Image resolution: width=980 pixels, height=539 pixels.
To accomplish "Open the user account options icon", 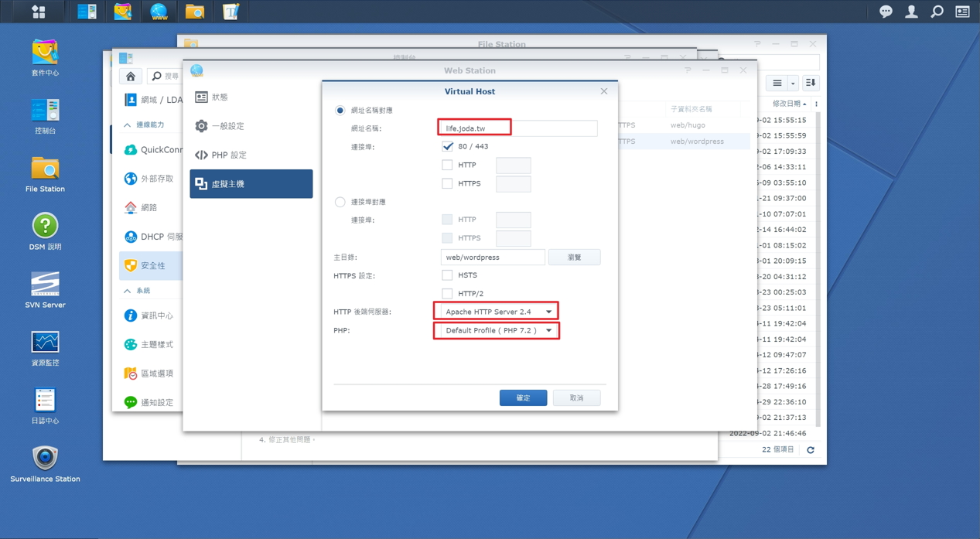I will [911, 12].
